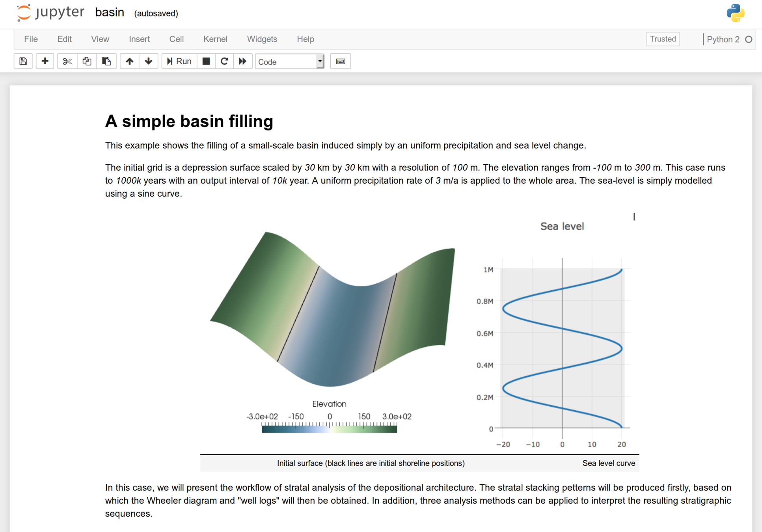Viewport: 762px width, 532px height.
Task: Copy selected cells icon
Action: tap(87, 61)
